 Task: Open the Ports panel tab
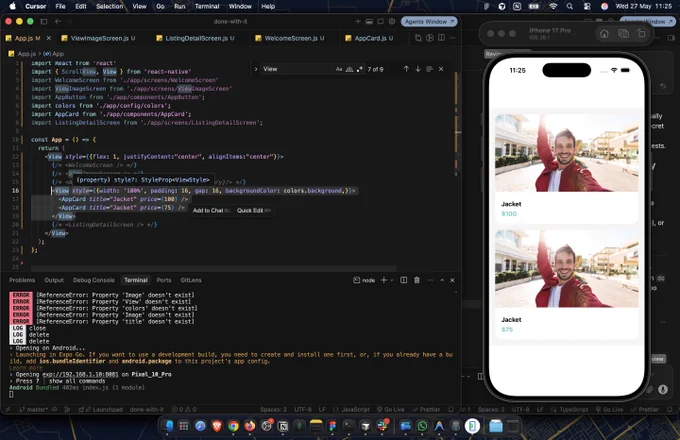click(x=163, y=280)
